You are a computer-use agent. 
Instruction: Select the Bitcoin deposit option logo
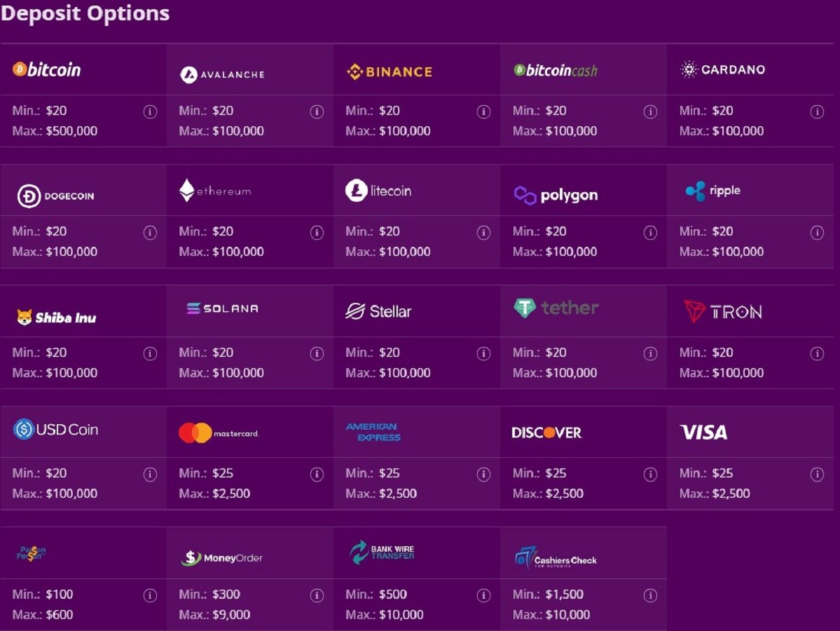(x=47, y=69)
